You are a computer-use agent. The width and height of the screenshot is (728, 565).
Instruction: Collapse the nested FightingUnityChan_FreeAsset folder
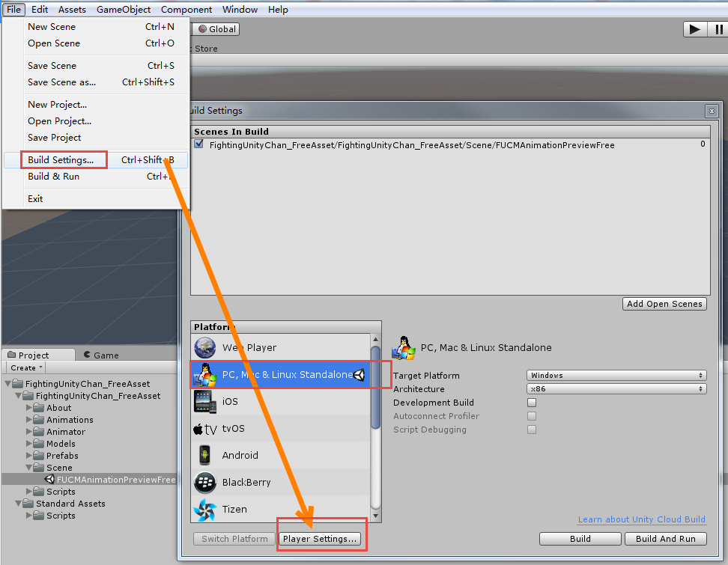19,396
